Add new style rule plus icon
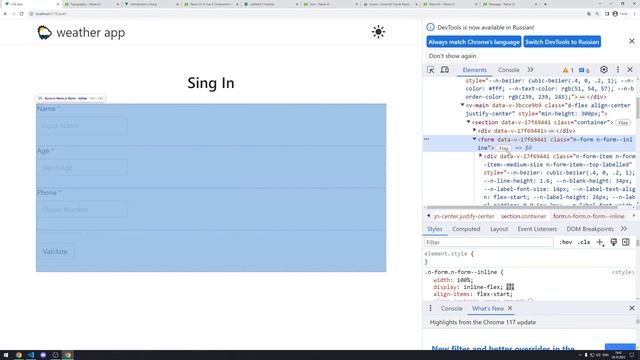Viewport: 640px width, 360px height. 600,242
